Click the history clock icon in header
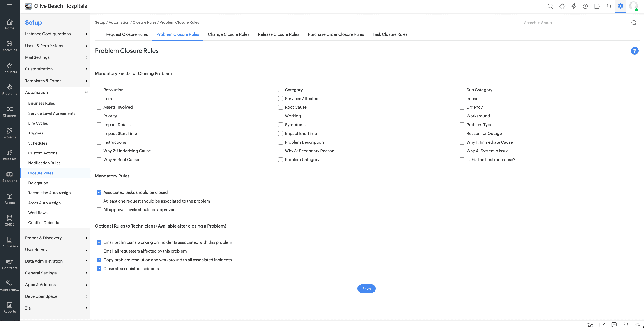644x328 pixels. pos(585,6)
